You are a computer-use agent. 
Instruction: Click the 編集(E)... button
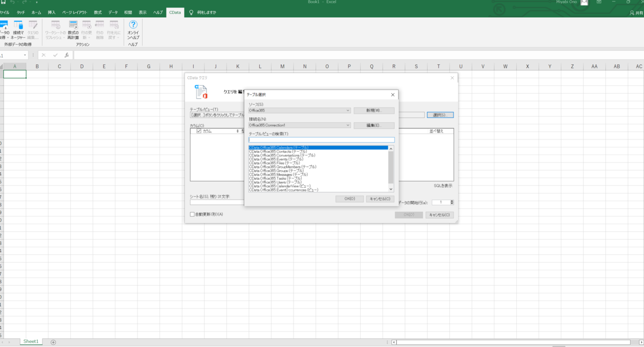coord(374,125)
